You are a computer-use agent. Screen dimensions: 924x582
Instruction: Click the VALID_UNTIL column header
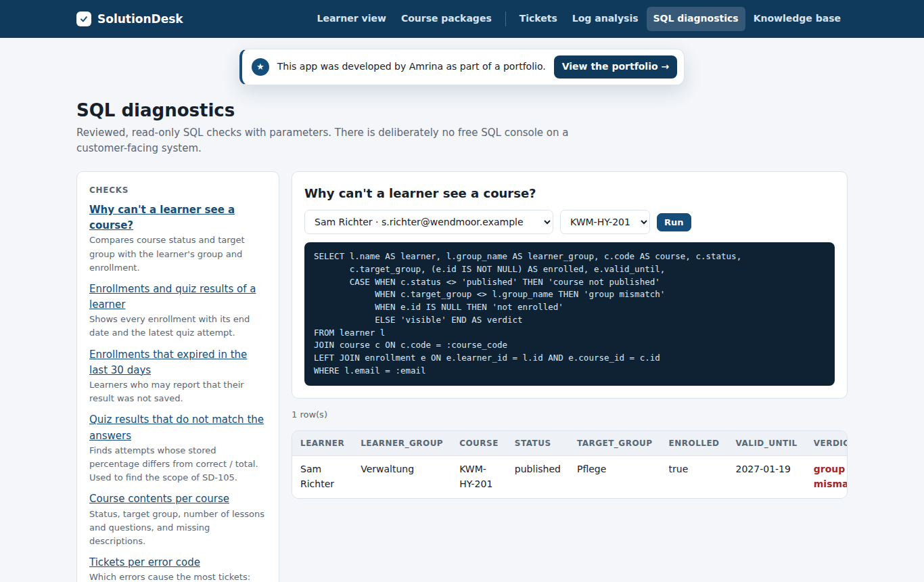pos(766,443)
